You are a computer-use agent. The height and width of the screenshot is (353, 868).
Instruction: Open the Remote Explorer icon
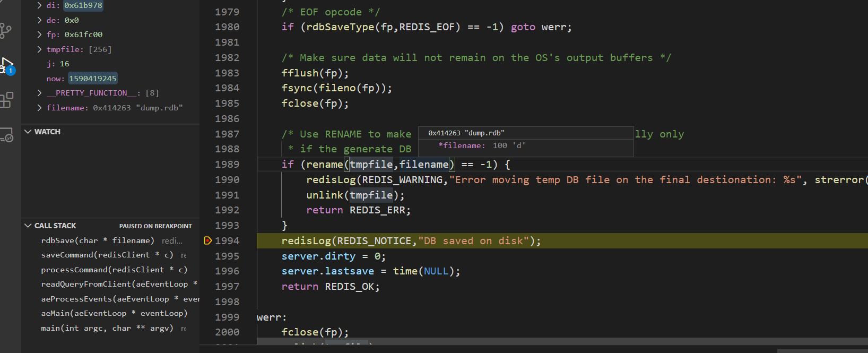point(7,135)
